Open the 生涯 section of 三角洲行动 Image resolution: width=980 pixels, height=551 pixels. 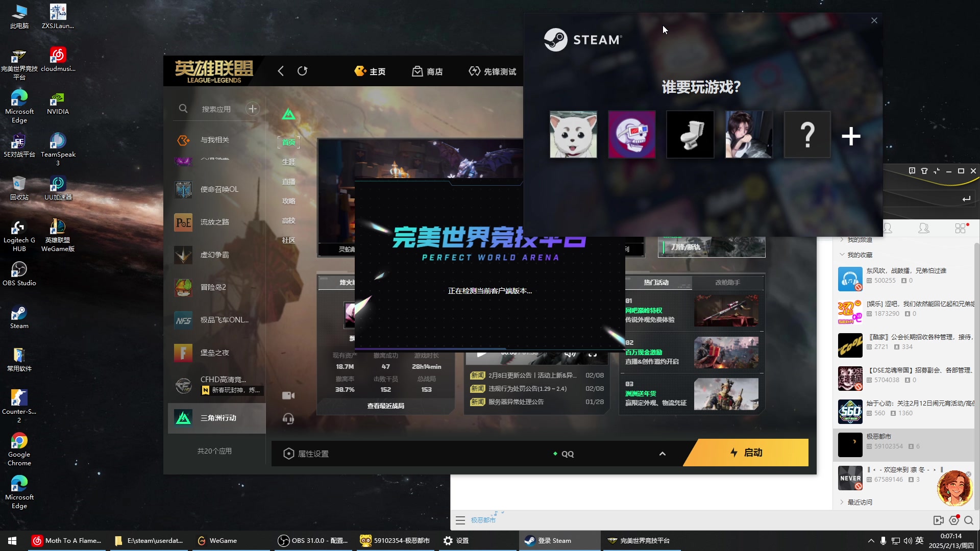pyautogui.click(x=289, y=162)
